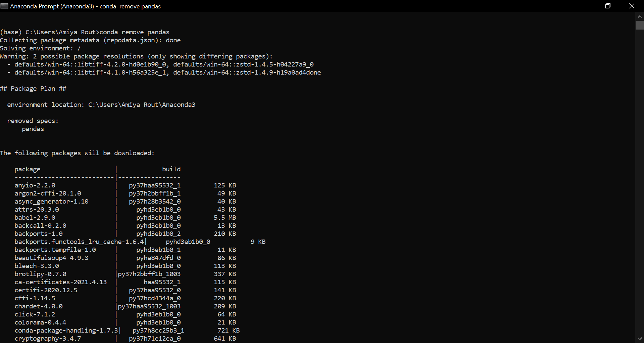Click the window title text 'Anaconda Prompt (Anaconda3)'
Screen dimensions: 644x343
pyautogui.click(x=52, y=6)
